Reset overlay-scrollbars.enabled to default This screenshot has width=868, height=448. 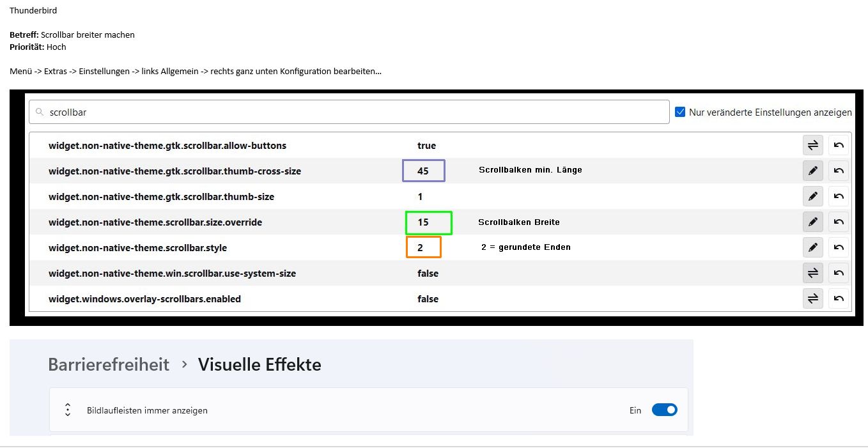click(x=839, y=299)
